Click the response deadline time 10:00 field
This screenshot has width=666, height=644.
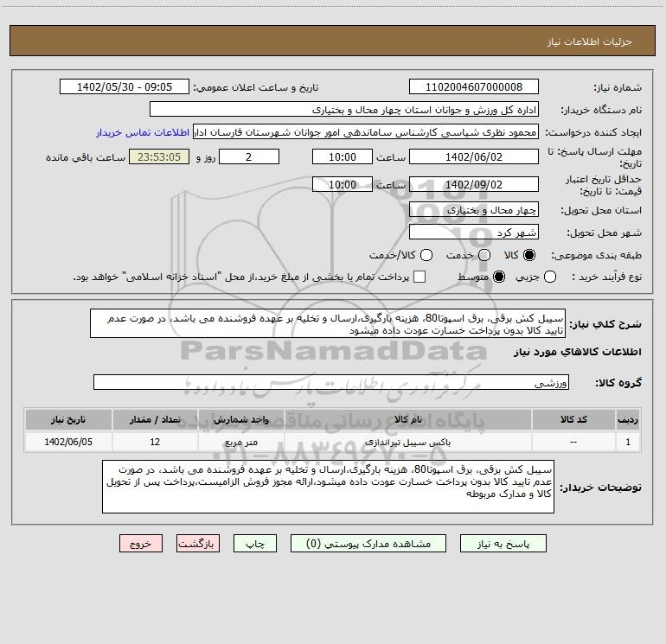[343, 156]
